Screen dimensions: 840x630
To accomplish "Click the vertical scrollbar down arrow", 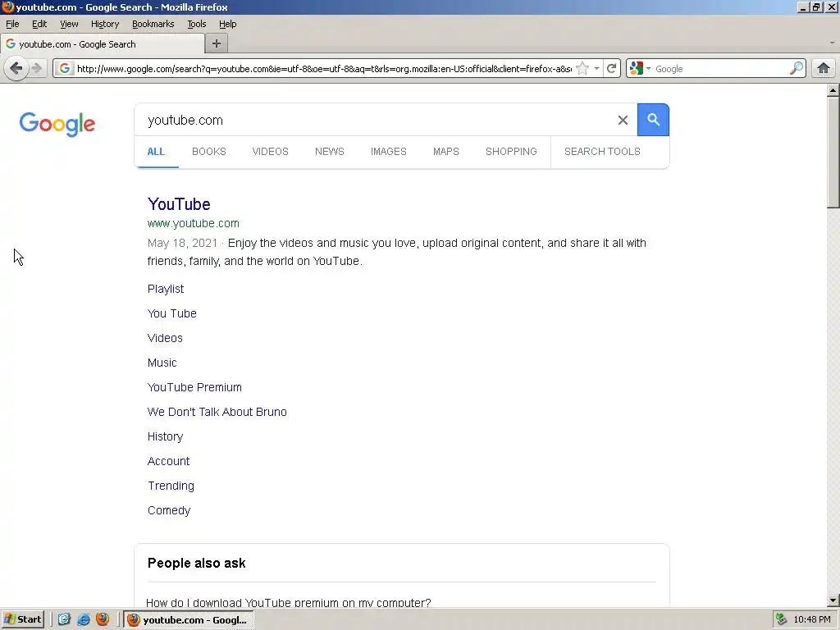I will (x=833, y=600).
